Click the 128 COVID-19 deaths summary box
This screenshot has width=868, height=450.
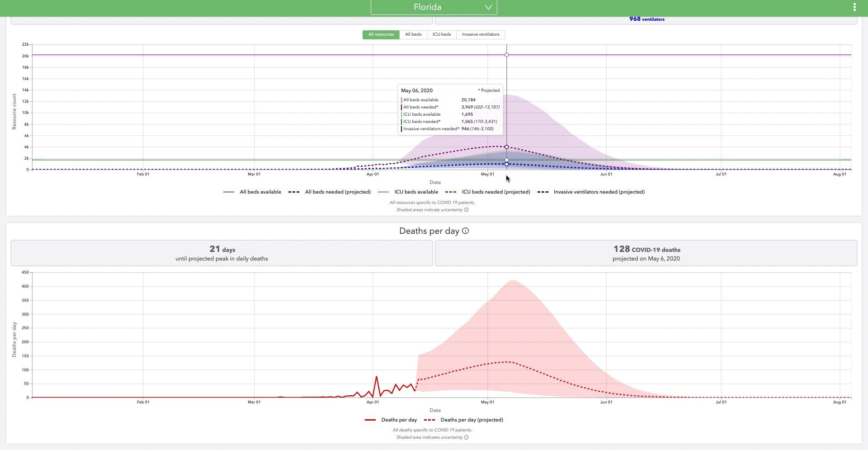[x=646, y=253]
